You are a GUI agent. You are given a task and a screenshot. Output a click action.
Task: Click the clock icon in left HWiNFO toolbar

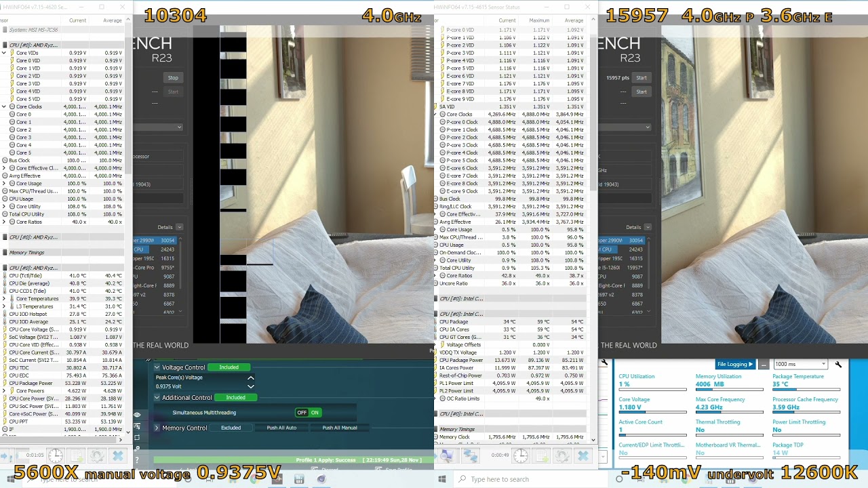coord(56,456)
